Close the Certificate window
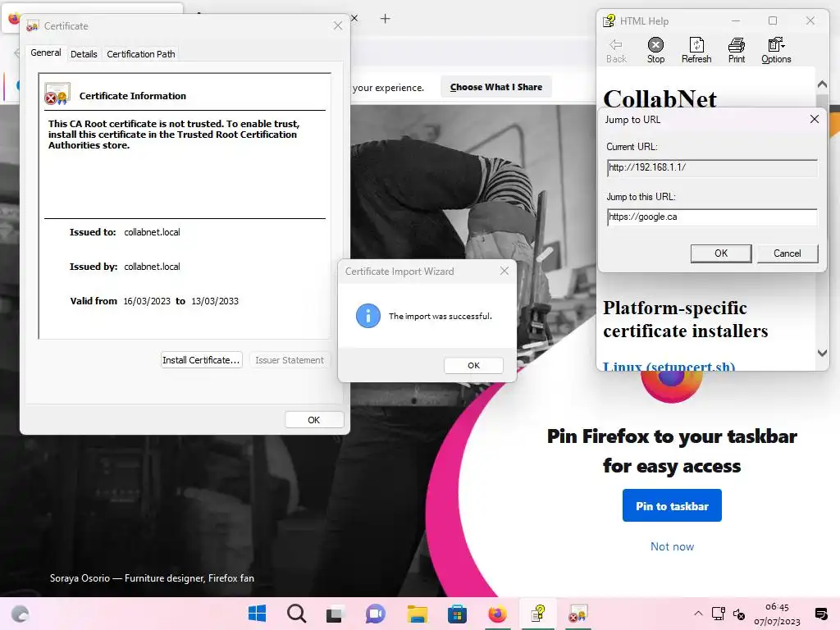The width and height of the screenshot is (840, 630). [337, 25]
